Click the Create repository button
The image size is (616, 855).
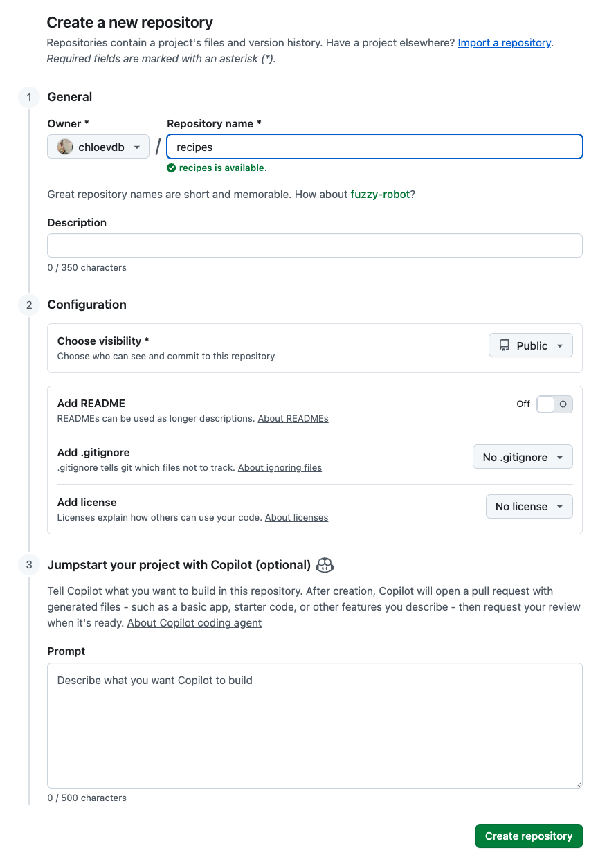coord(529,836)
